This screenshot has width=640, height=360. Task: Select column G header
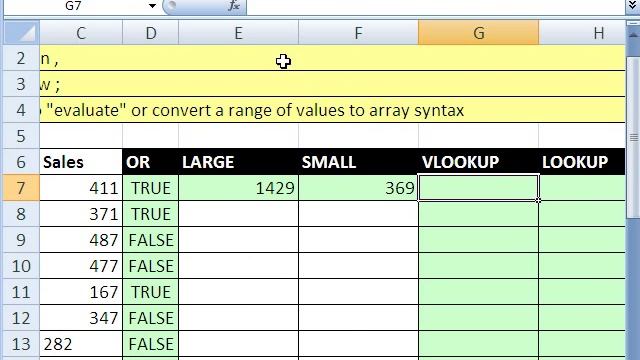[x=478, y=33]
